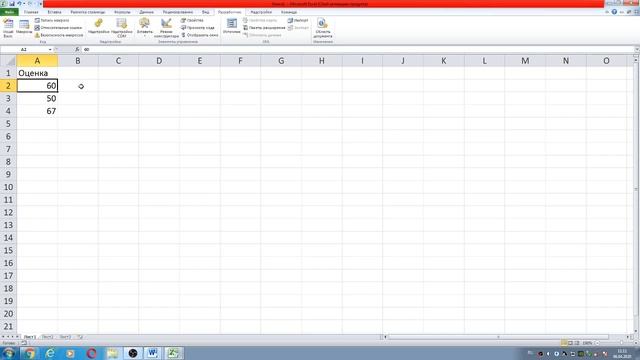The width and height of the screenshot is (640, 360).
Task: Open Excel Help question mark icon
Action: 614,12
